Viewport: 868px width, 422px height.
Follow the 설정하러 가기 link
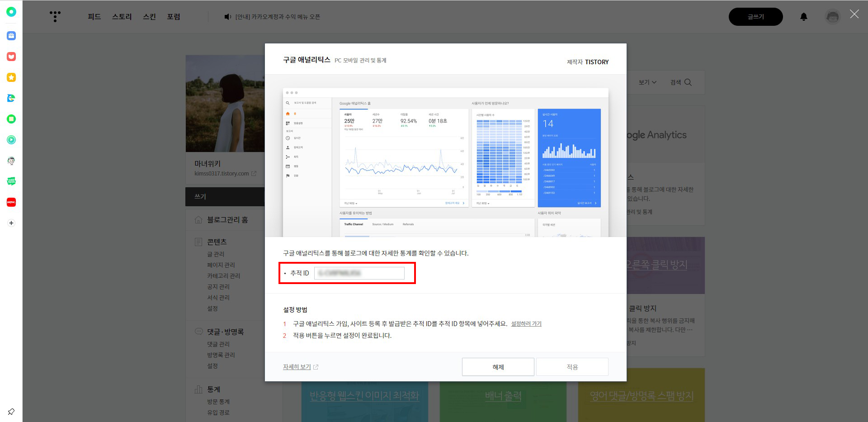(x=526, y=324)
